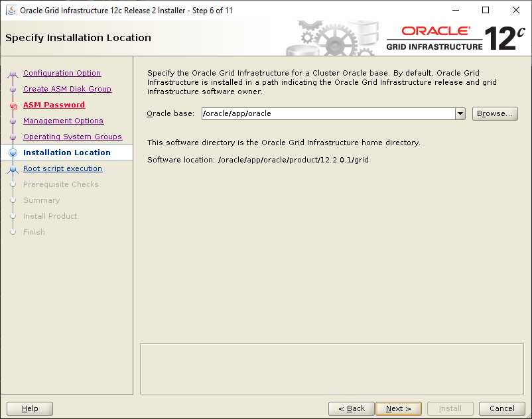Image resolution: width=532 pixels, height=419 pixels.
Task: Click the Create ASM Disk Group bullet icon
Action: tap(13, 90)
